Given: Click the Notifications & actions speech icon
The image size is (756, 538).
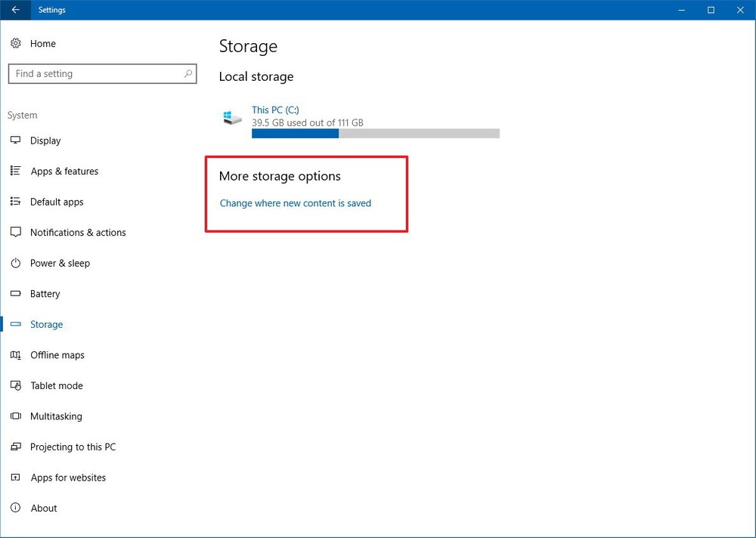Looking at the screenshot, I should 15,233.
